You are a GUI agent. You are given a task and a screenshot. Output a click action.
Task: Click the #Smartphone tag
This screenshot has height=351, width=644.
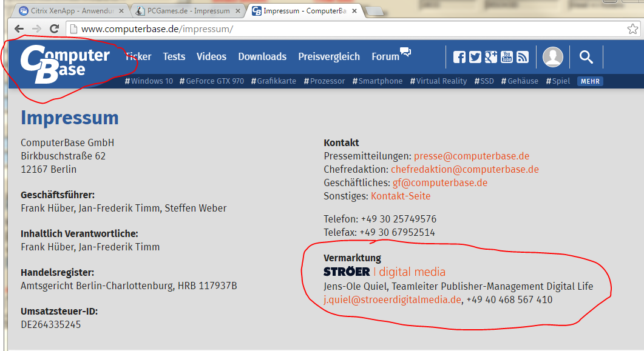click(x=378, y=81)
